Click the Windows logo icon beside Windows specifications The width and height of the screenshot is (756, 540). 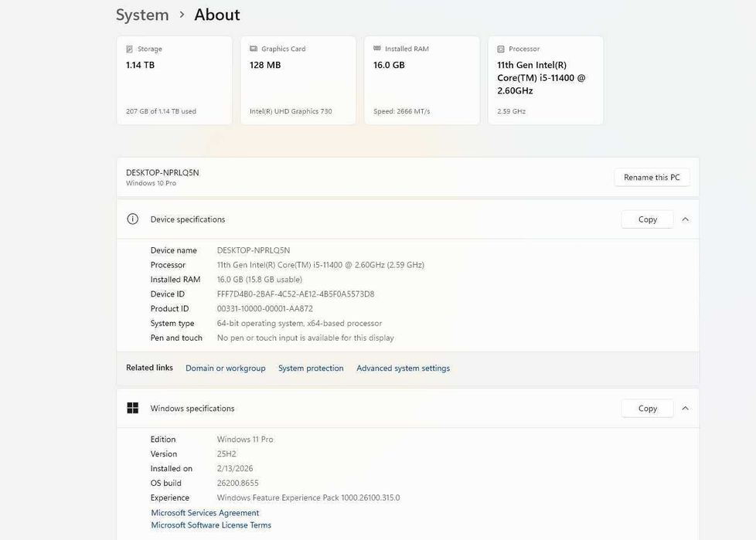[x=133, y=408]
